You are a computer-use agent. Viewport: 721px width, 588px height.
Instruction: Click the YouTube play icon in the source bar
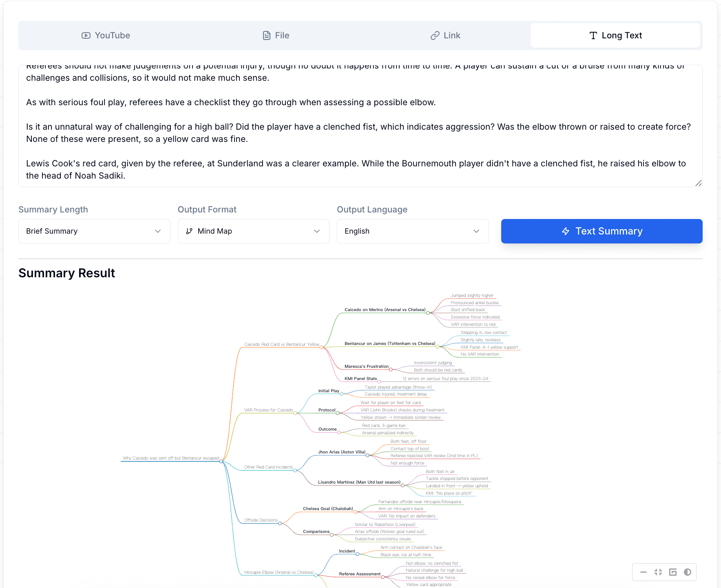click(86, 35)
